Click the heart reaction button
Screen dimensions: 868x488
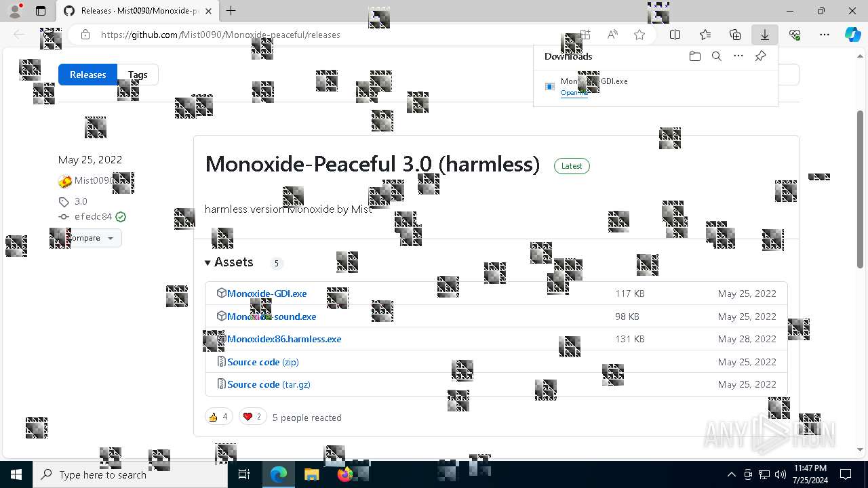252,417
